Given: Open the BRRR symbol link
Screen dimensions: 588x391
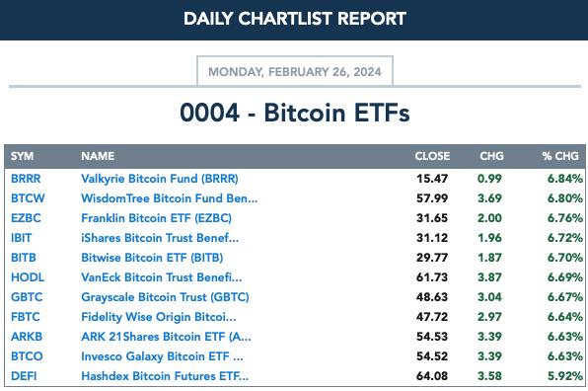Looking at the screenshot, I should [26, 179].
